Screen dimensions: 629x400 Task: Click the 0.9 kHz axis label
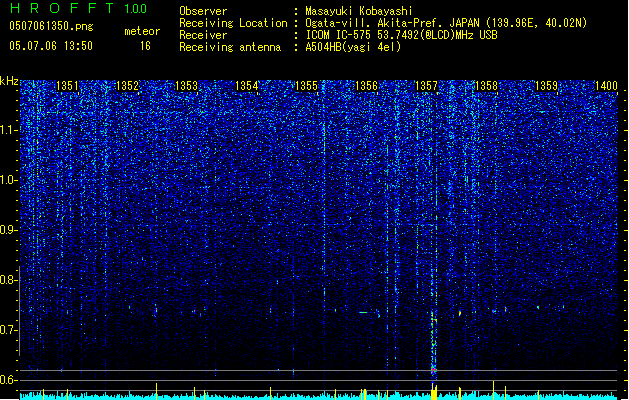coord(8,230)
